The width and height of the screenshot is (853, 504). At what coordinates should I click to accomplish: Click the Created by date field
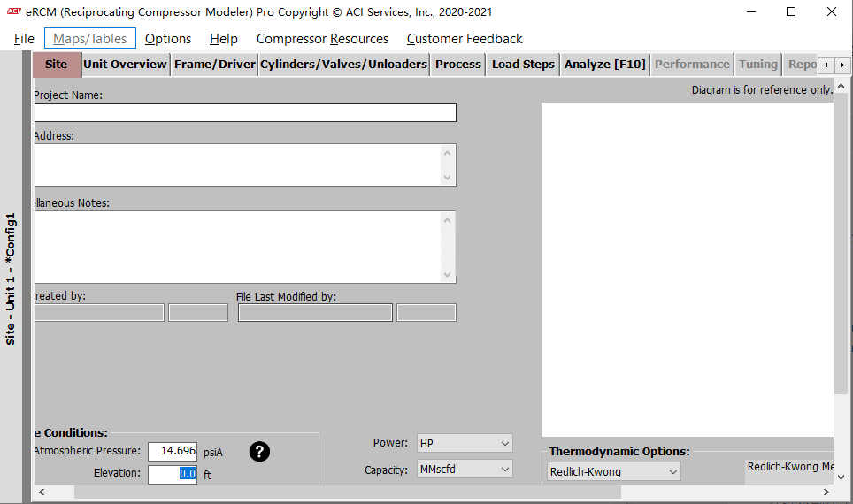[198, 313]
